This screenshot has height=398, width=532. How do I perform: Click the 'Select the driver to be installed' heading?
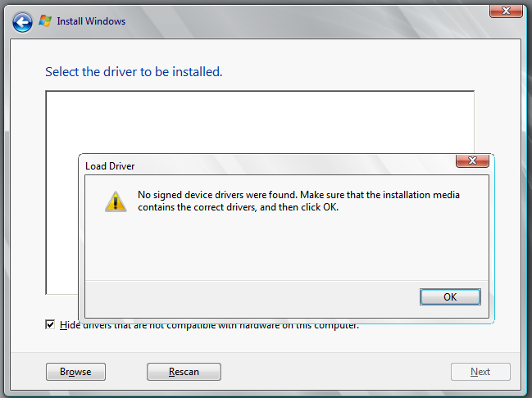(x=134, y=72)
